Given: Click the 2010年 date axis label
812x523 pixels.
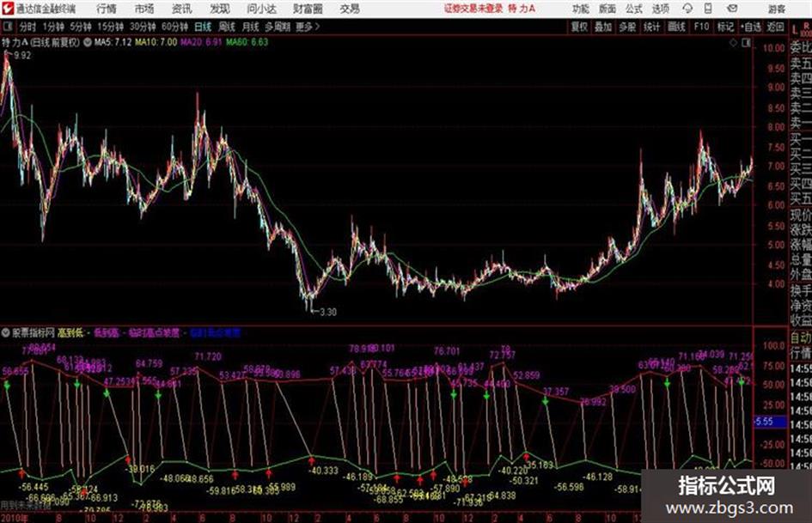Looking at the screenshot, I should pos(15,519).
